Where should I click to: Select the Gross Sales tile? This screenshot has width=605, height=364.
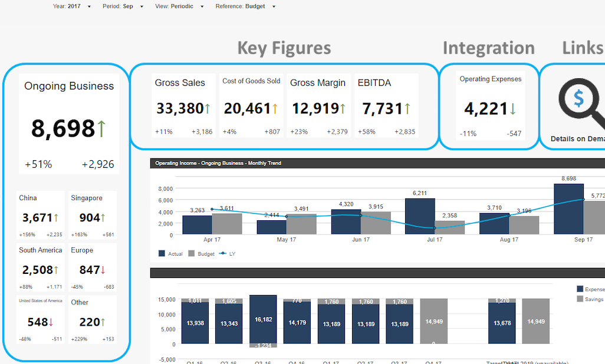tap(183, 105)
